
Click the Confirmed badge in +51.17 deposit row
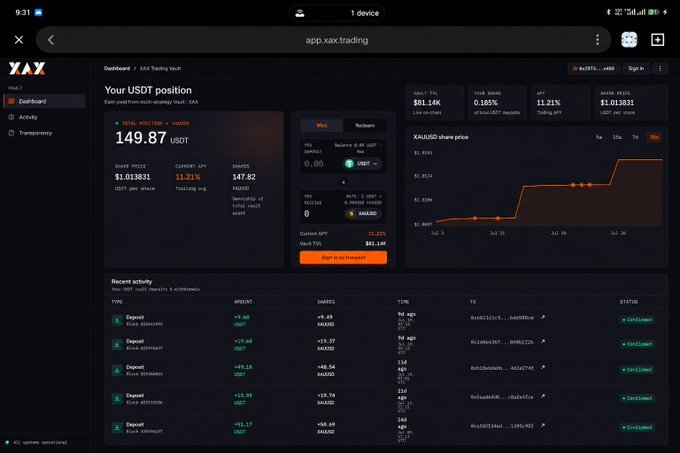[x=637, y=427]
